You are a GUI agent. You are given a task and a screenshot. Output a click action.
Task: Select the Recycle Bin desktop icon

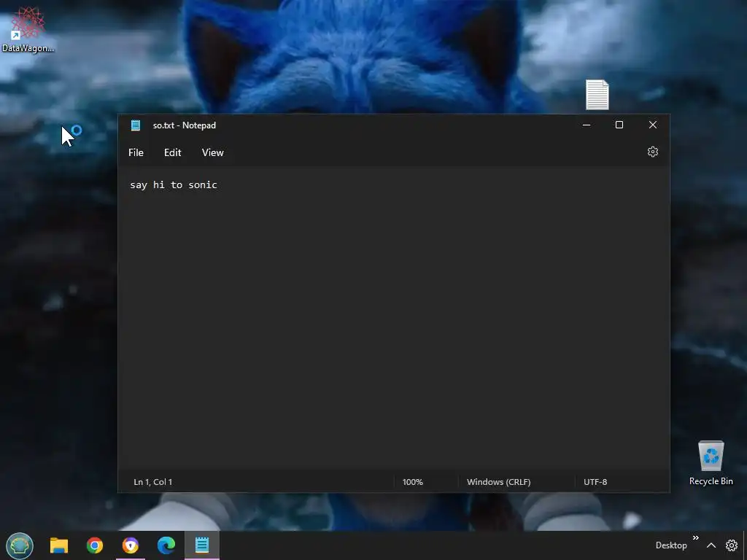tap(711, 463)
